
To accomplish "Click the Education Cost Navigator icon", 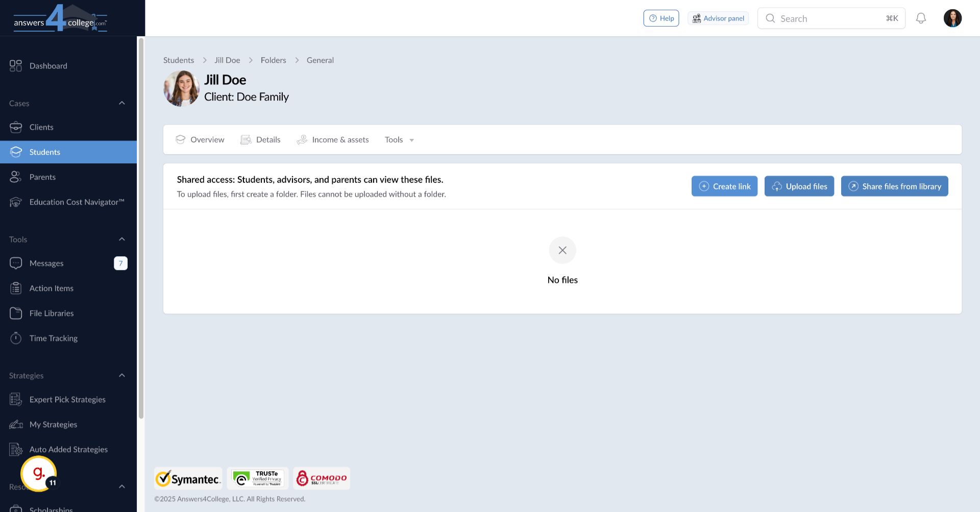I will (16, 202).
